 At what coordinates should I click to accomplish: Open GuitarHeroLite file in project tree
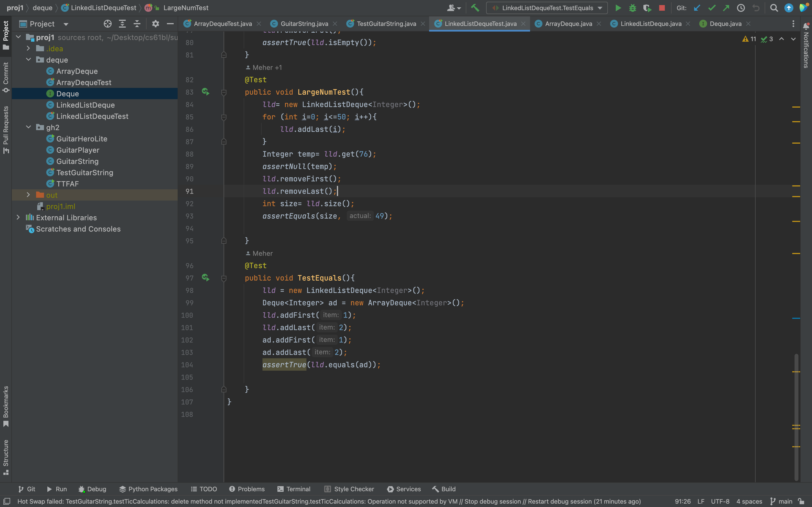(81, 139)
